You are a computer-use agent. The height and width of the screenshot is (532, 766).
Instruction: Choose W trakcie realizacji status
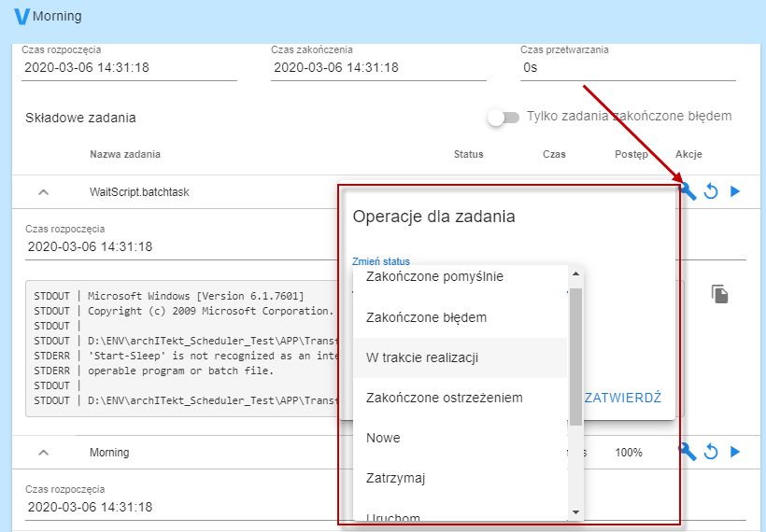(x=460, y=357)
